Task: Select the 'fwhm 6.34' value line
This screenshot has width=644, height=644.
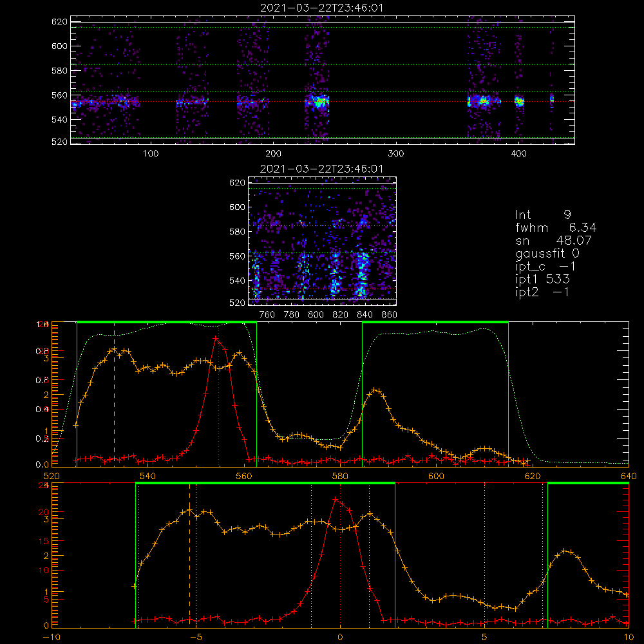Action: point(556,227)
